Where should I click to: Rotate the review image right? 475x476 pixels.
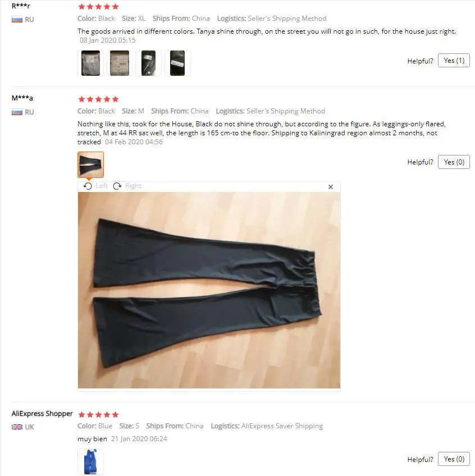click(127, 186)
